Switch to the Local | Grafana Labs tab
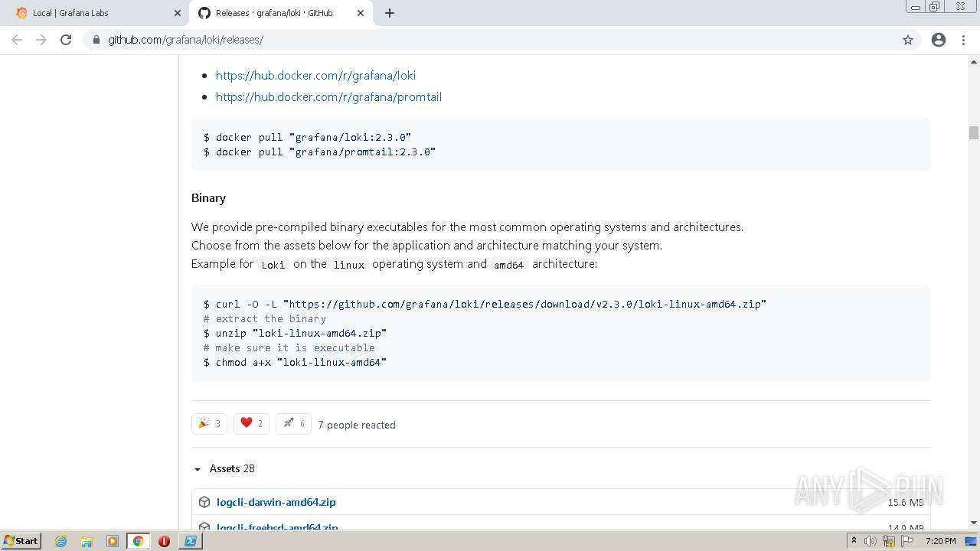Screen dimensions: 980x551 click(97, 13)
